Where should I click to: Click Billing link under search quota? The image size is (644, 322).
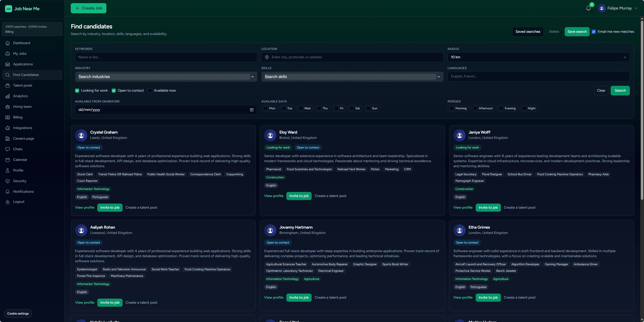9,32
